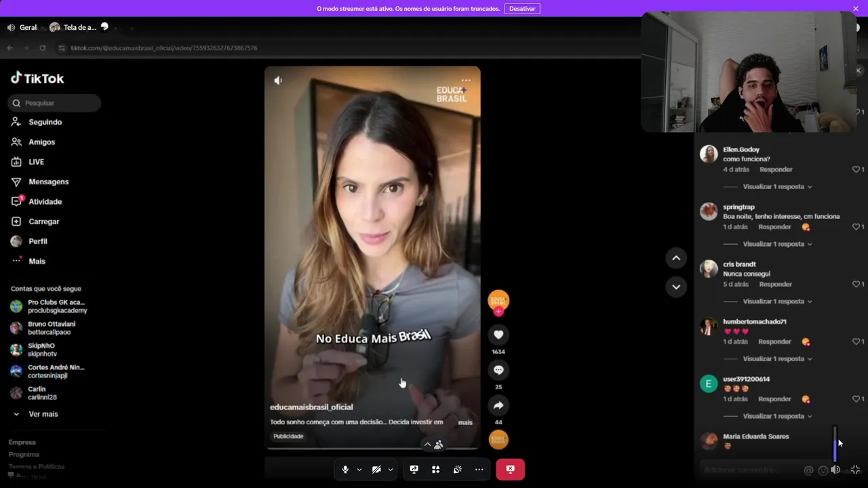Adjust the stream volume slider
The image size is (868, 488).
tap(835, 443)
